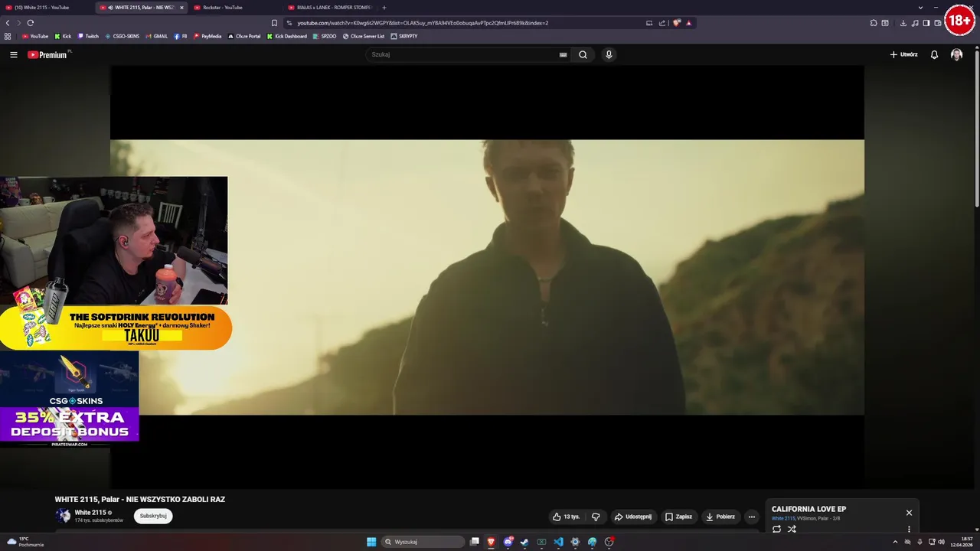
Task: Open the SKRYPTY bookmark
Action: [404, 36]
